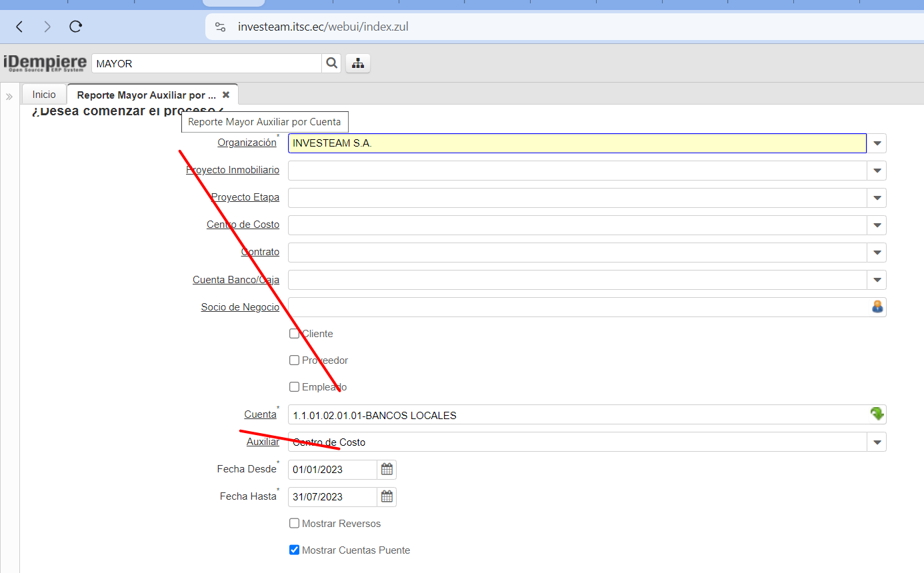Image resolution: width=924 pixels, height=573 pixels.
Task: Toggle the Mostrar Reversos checkbox
Action: 294,524
